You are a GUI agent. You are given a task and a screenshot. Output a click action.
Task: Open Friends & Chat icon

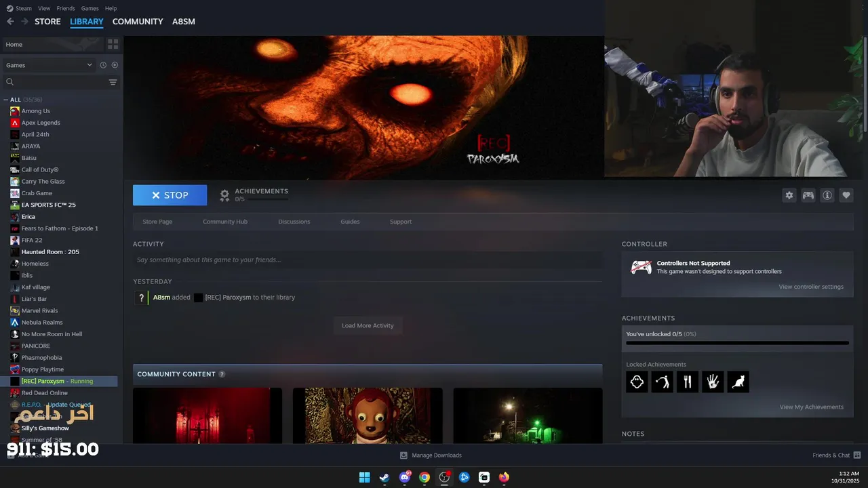point(857,455)
